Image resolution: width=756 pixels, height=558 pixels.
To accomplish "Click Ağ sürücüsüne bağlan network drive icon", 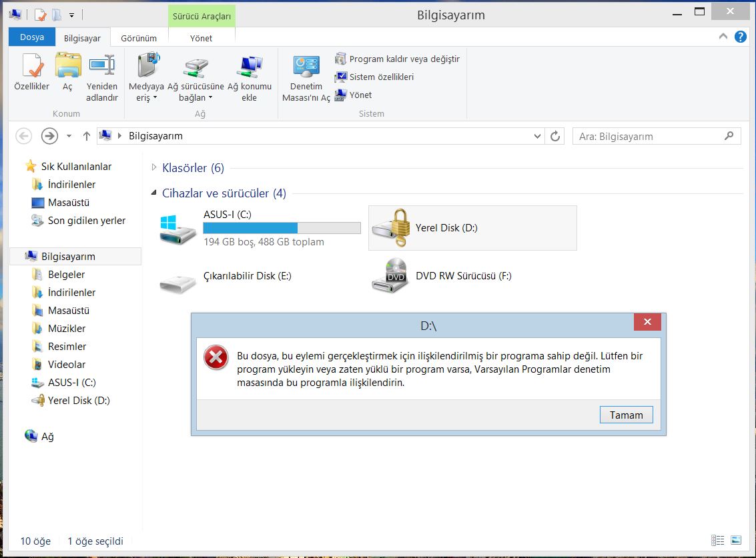I will click(x=196, y=67).
